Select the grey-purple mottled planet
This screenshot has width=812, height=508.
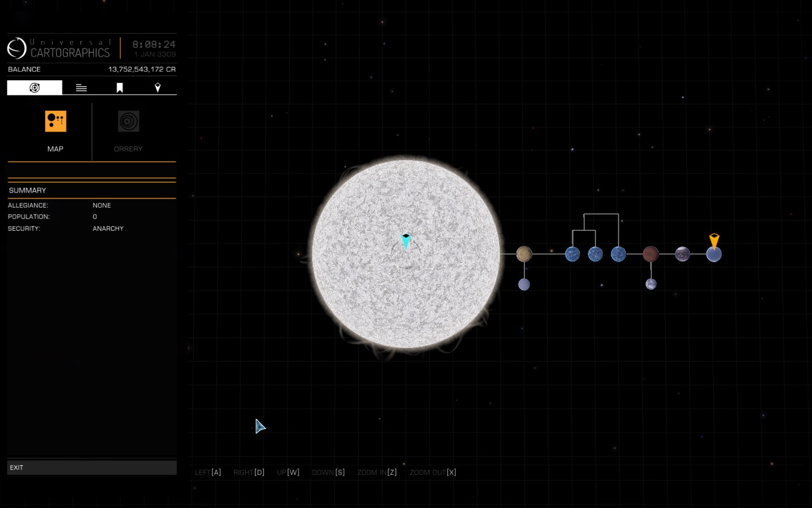click(682, 254)
